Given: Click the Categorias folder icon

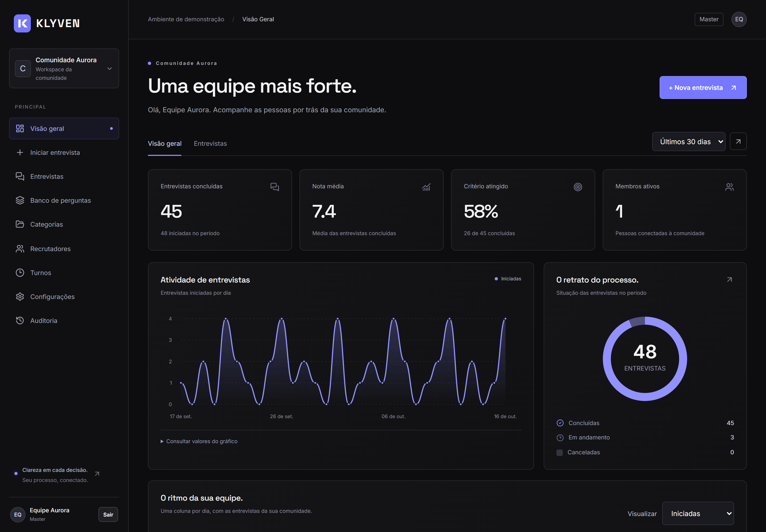Looking at the screenshot, I should point(20,224).
